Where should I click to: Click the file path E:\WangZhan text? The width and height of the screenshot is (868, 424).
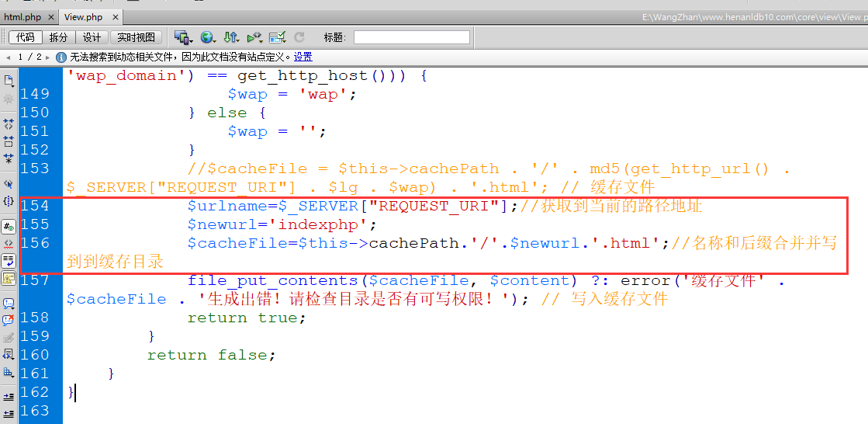tap(755, 17)
